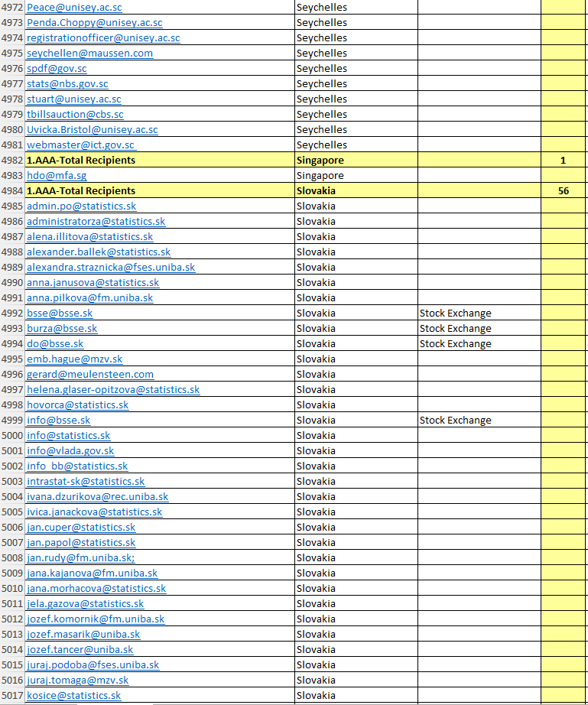The width and height of the screenshot is (588, 705).
Task: Open Uvicka.Bristol@unisey.ac.sc link
Action: click(93, 129)
